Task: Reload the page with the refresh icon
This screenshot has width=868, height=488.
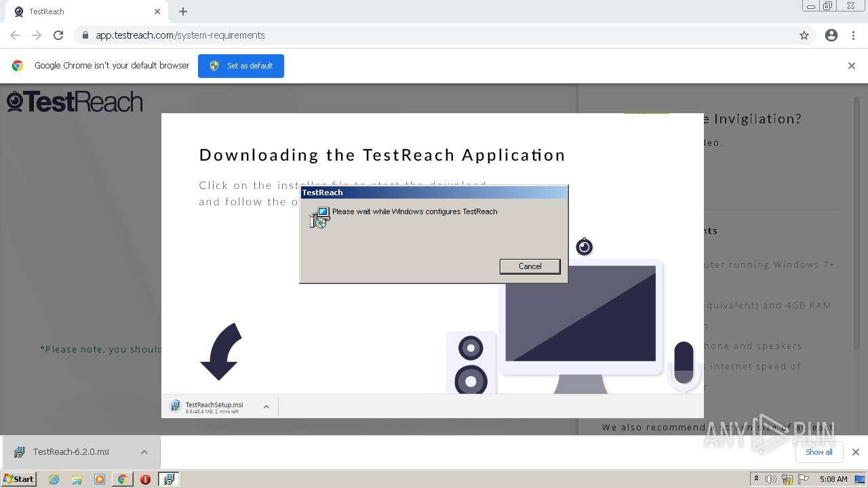Action: 58,35
